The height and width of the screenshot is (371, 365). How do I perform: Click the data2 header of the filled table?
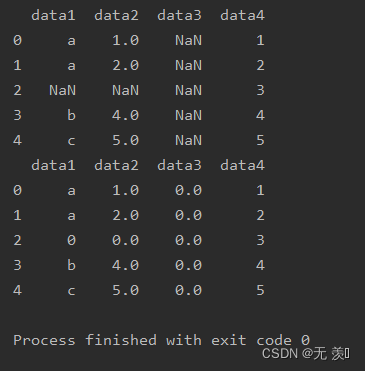(x=116, y=165)
